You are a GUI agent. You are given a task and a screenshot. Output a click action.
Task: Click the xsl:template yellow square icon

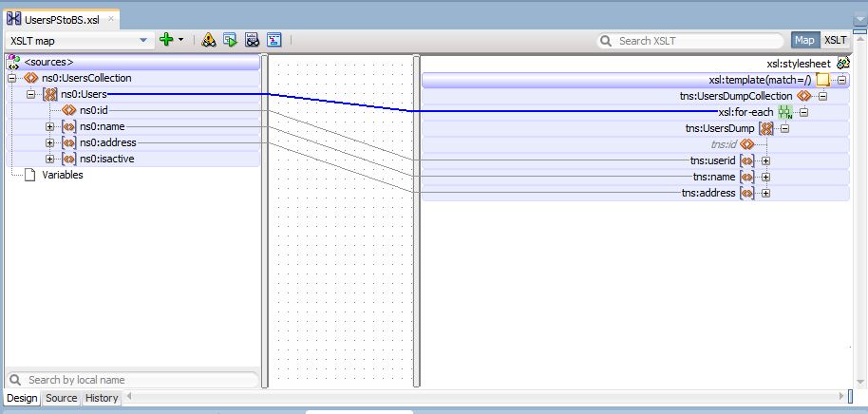tap(823, 81)
